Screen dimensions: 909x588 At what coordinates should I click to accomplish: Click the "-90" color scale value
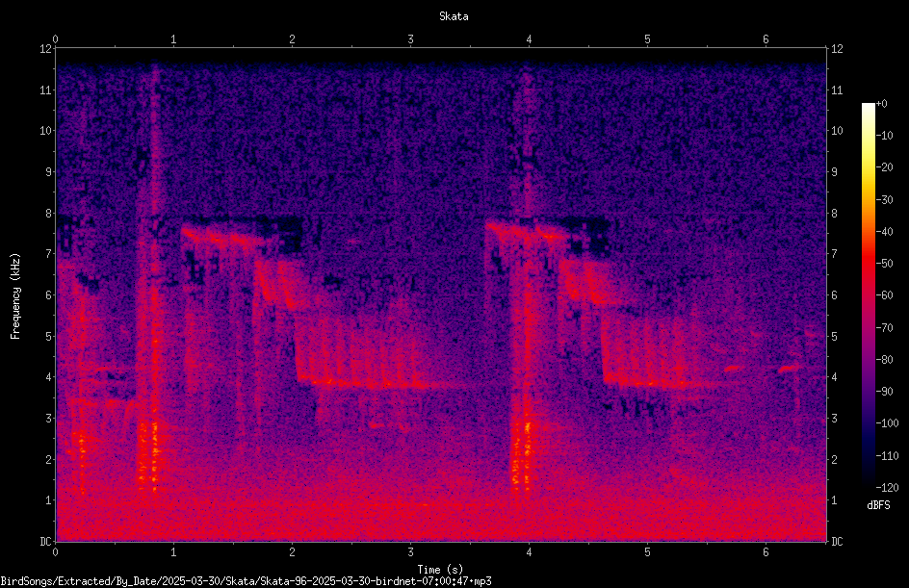point(884,392)
